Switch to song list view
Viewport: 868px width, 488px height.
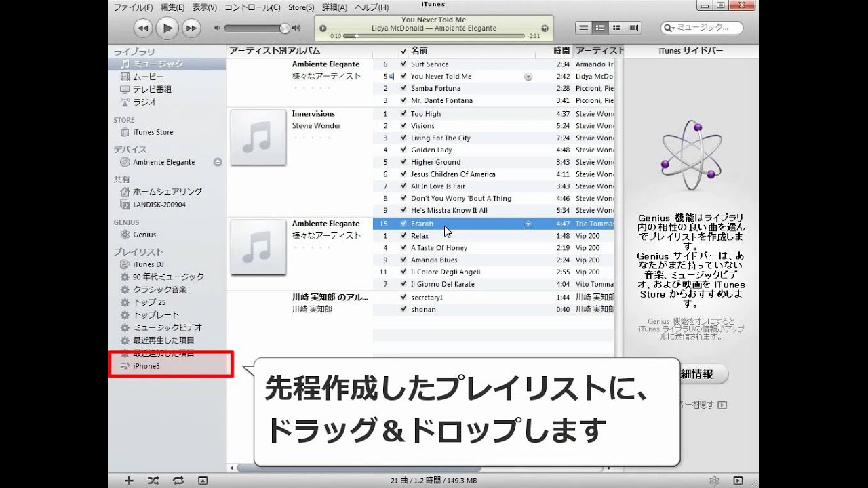(583, 28)
